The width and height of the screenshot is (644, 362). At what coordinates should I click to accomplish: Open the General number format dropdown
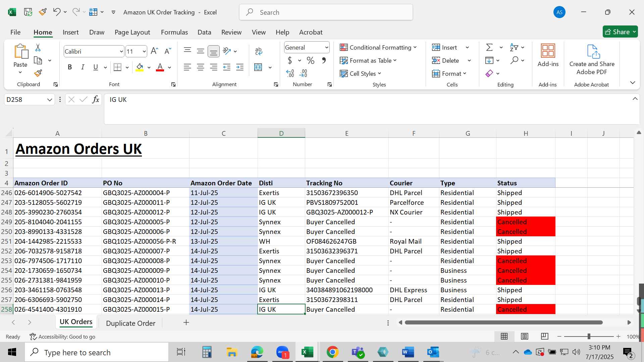pyautogui.click(x=326, y=47)
